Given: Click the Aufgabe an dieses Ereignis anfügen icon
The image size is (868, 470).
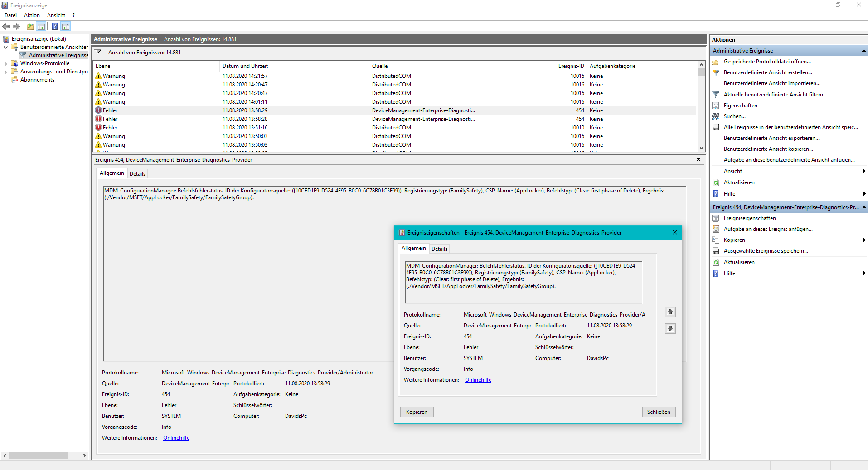Looking at the screenshot, I should (716, 229).
